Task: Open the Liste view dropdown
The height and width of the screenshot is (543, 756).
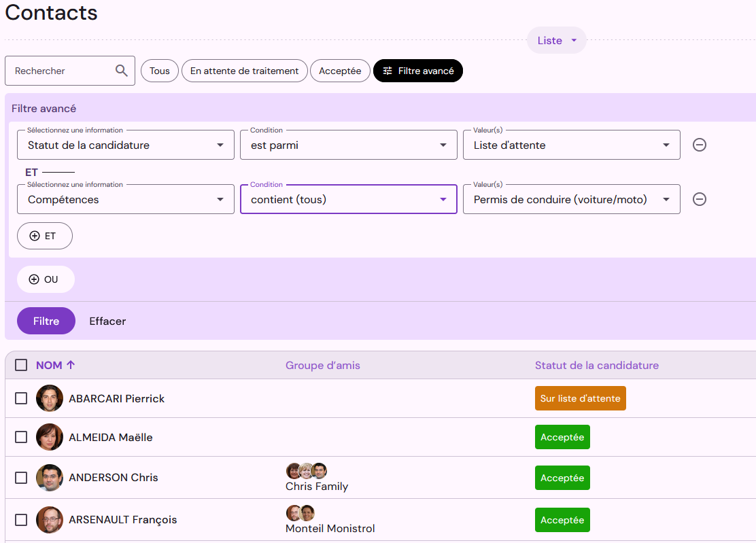Action: pyautogui.click(x=556, y=41)
